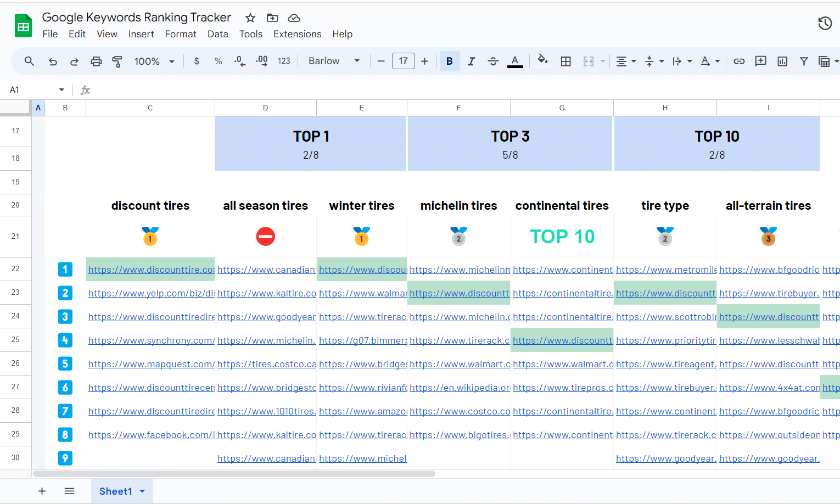Click the Insert chart icon
This screenshot has width=840, height=504.
[782, 61]
